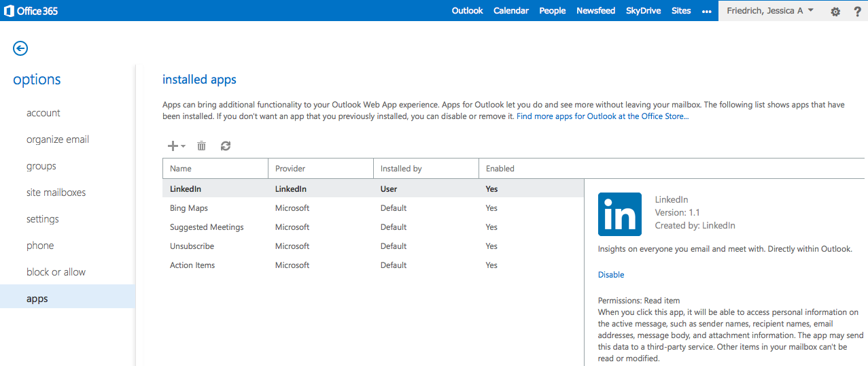
Task: Open the block or allow options section
Action: pos(56,272)
